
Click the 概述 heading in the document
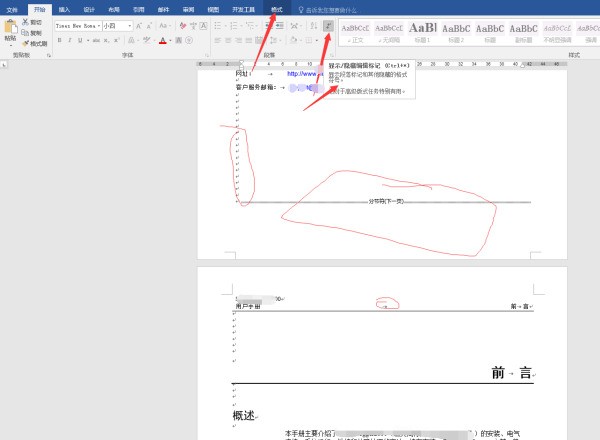[244, 415]
